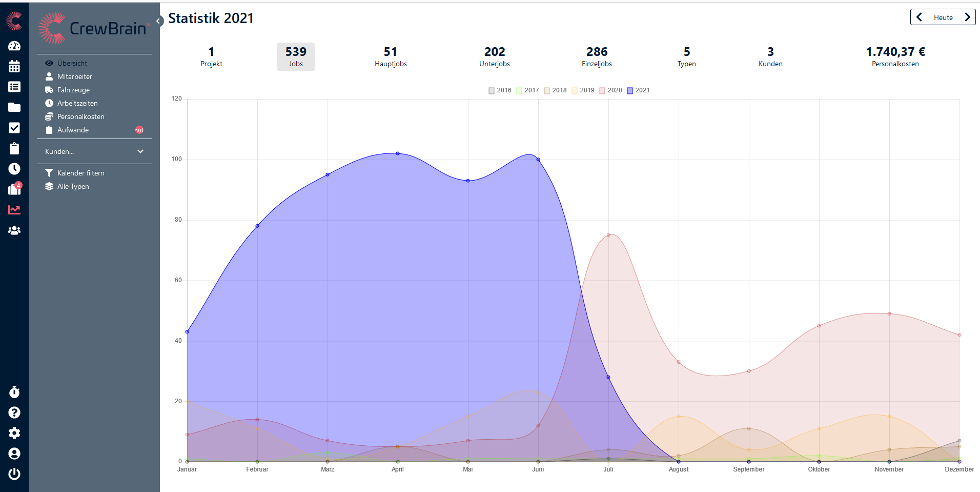Toggle the 2020 series in chart legend

[610, 90]
